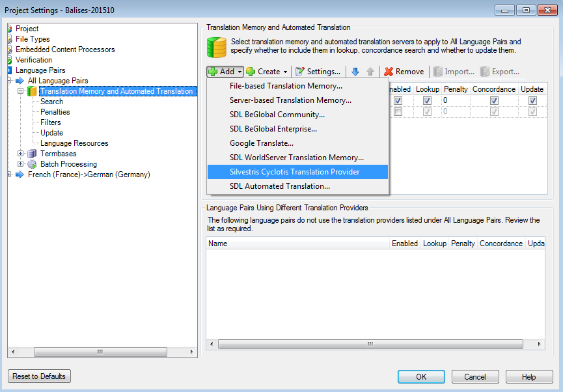Image resolution: width=563 pixels, height=392 pixels.
Task: Click tree panel horizontal scrollbar thumb
Action: click(x=100, y=352)
